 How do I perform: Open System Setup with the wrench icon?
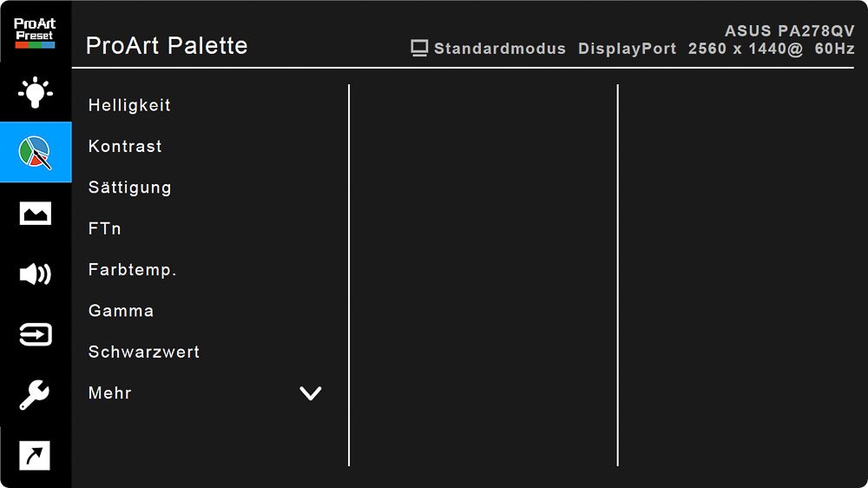(x=36, y=395)
